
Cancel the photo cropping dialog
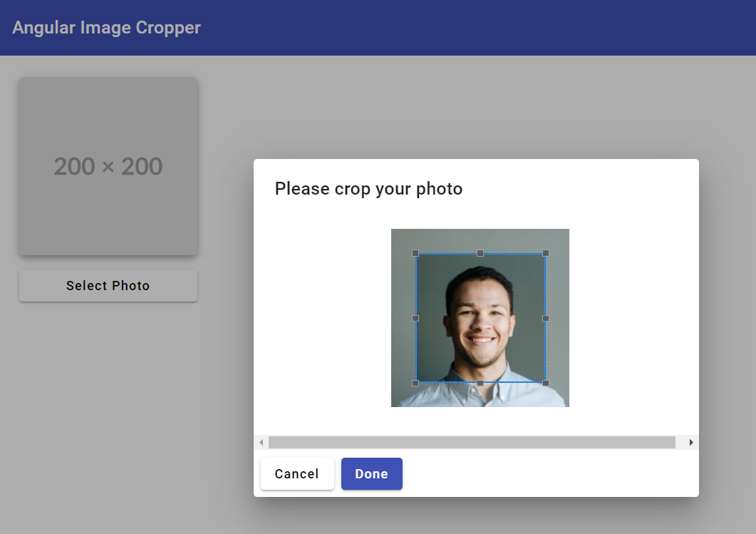[297, 473]
